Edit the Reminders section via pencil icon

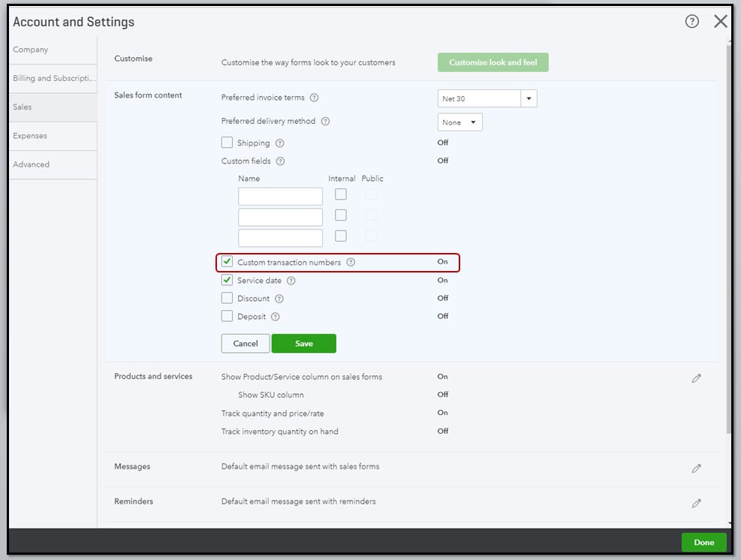(697, 503)
